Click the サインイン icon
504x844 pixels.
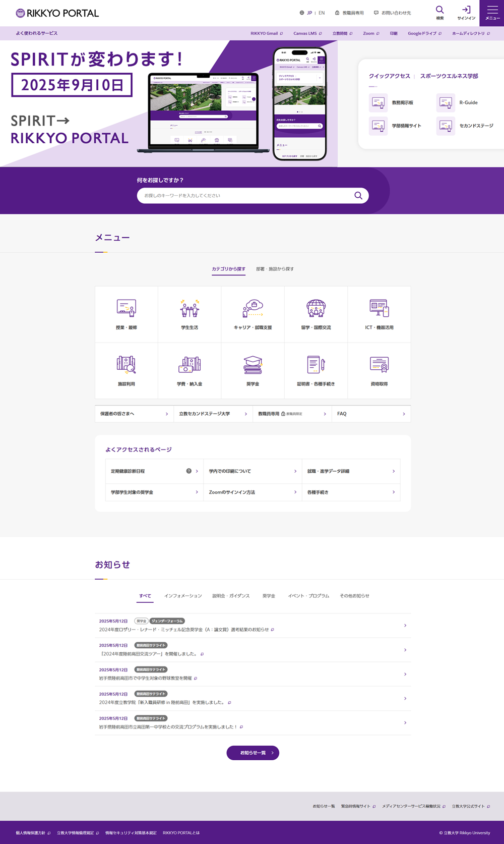[466, 10]
